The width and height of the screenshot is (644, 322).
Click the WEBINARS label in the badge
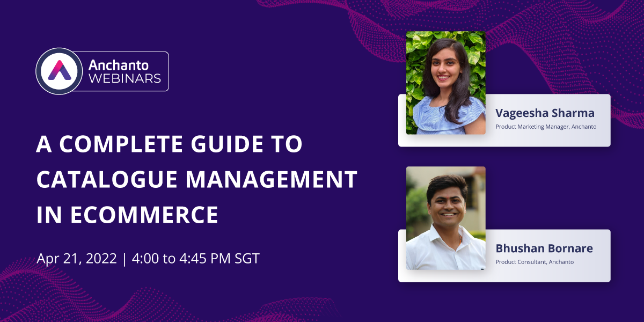[x=125, y=78]
